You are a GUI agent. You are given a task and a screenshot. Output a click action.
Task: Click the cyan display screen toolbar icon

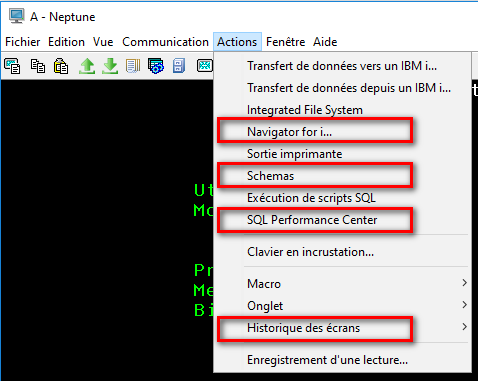tap(205, 66)
